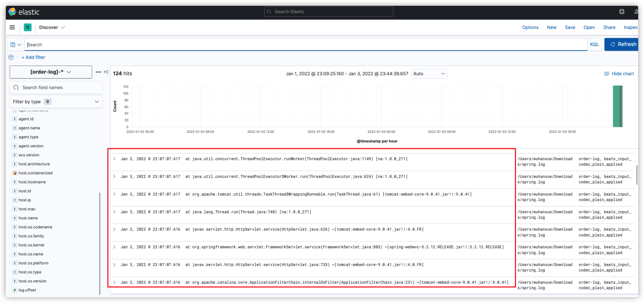Open the Options menu

pos(530,27)
